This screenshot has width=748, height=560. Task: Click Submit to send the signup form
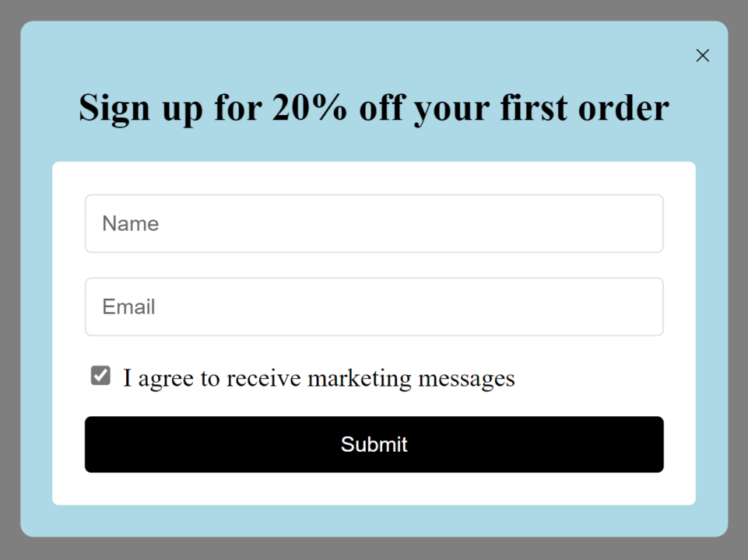[x=374, y=444]
